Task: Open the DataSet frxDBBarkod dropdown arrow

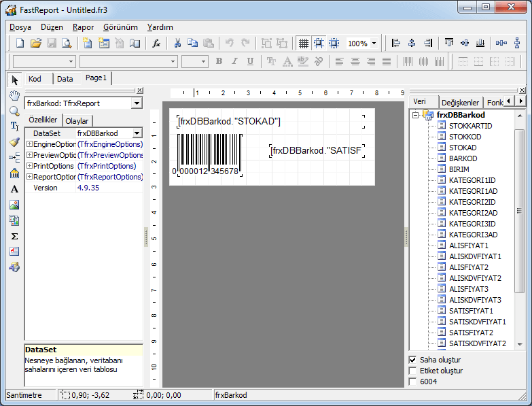Action: pyautogui.click(x=137, y=133)
